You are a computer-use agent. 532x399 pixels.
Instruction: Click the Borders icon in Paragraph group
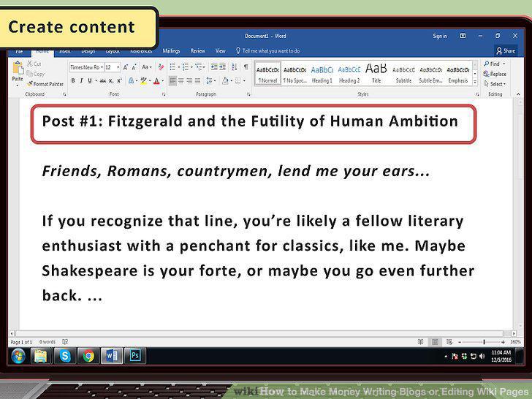(x=238, y=80)
